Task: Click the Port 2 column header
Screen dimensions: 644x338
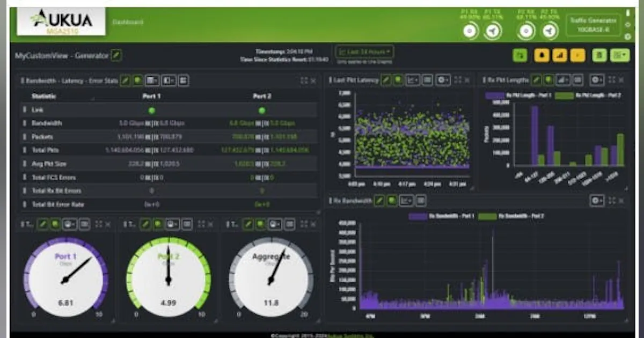Action: tap(262, 97)
